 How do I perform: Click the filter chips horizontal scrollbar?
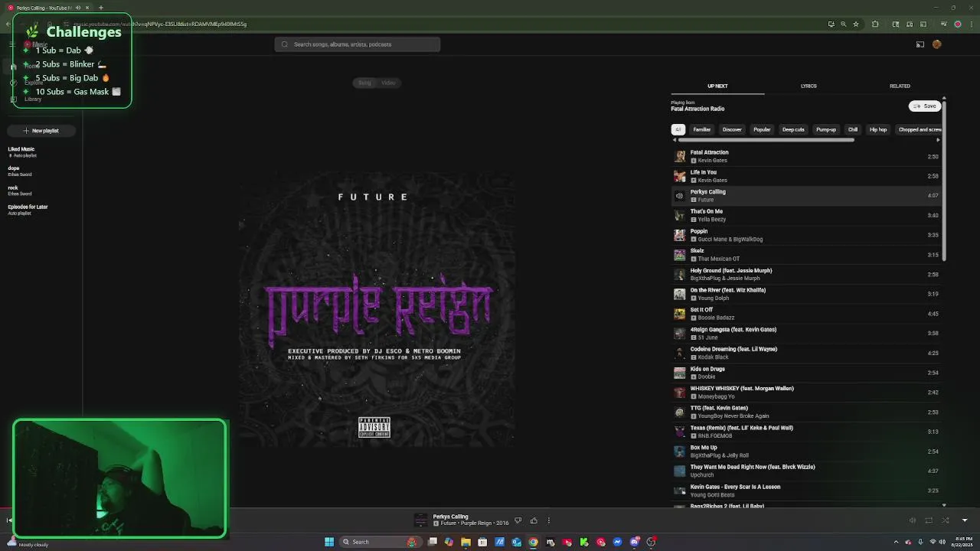pyautogui.click(x=766, y=140)
